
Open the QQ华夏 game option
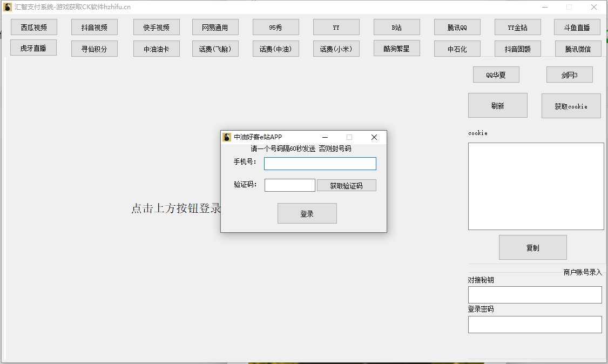pyautogui.click(x=496, y=75)
